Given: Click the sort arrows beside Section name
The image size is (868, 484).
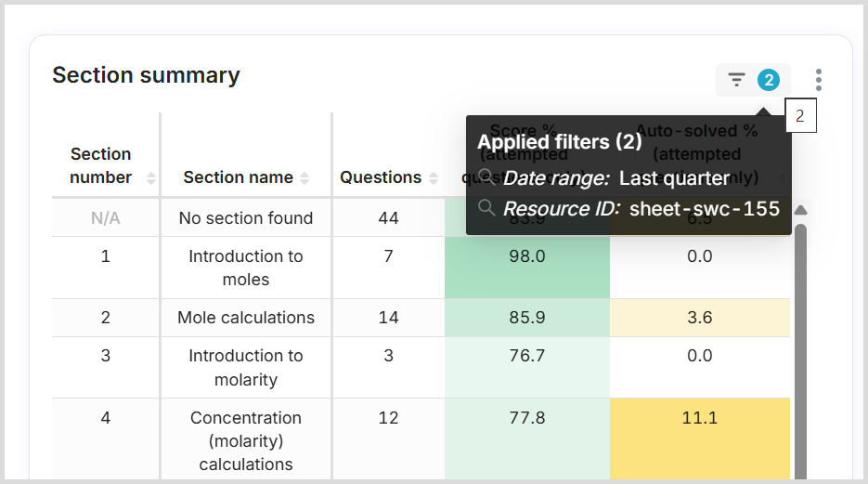Looking at the screenshot, I should pyautogui.click(x=304, y=177).
